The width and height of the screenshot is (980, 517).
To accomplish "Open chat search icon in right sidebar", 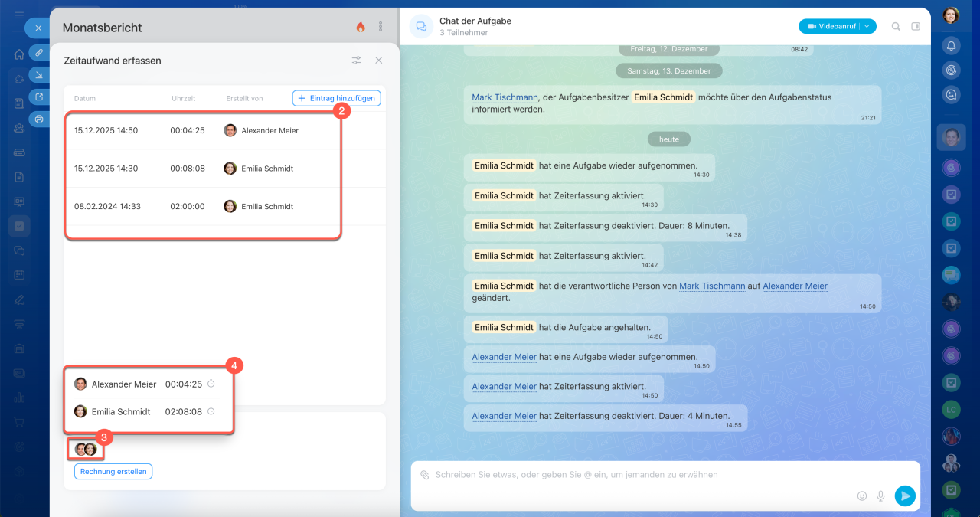I will coord(951,94).
